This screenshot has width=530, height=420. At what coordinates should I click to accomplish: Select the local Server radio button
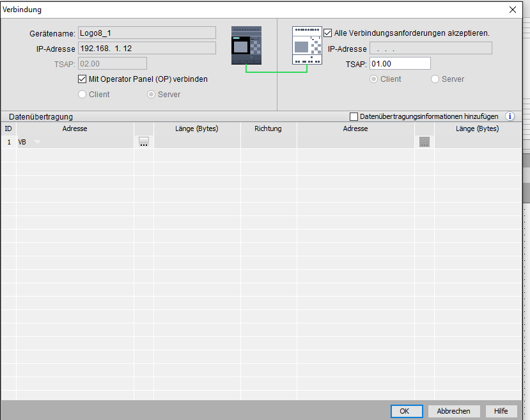152,95
